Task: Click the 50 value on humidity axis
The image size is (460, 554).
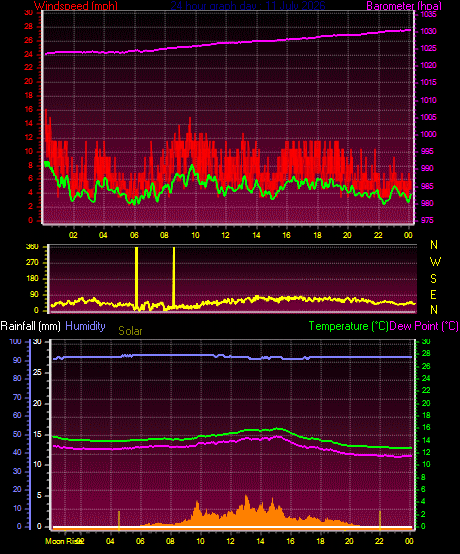Action: [17, 435]
